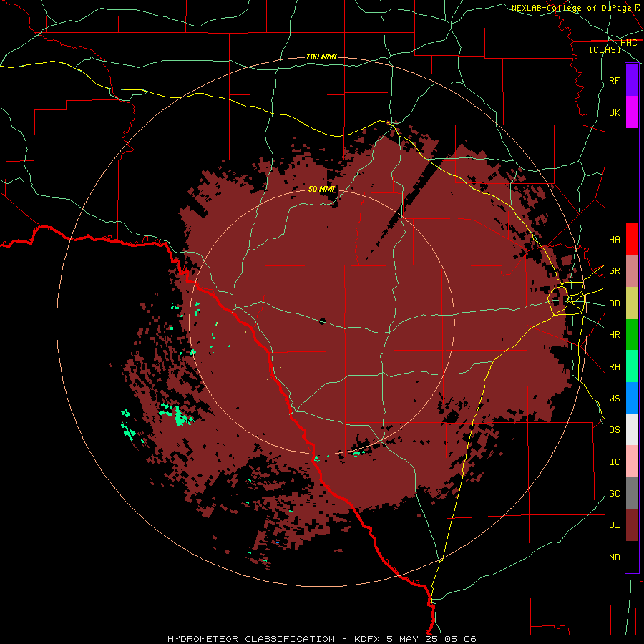Click the ND legend label
The image size is (644, 644).
point(614,557)
